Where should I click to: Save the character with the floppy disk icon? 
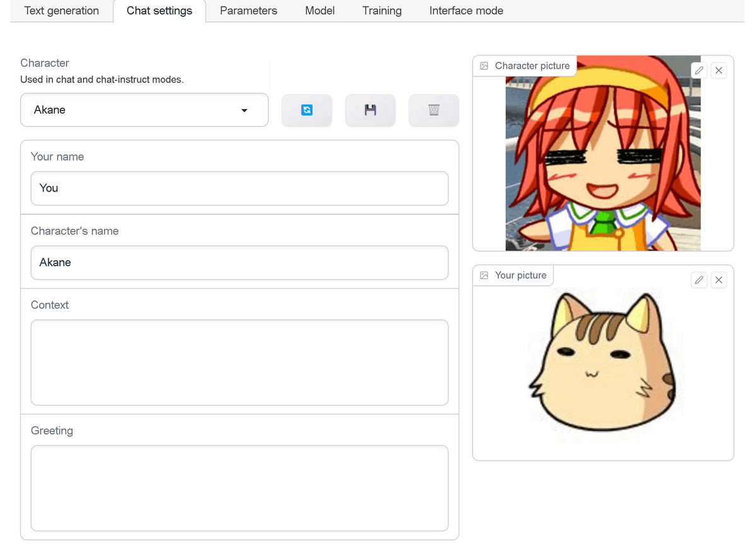coord(370,110)
